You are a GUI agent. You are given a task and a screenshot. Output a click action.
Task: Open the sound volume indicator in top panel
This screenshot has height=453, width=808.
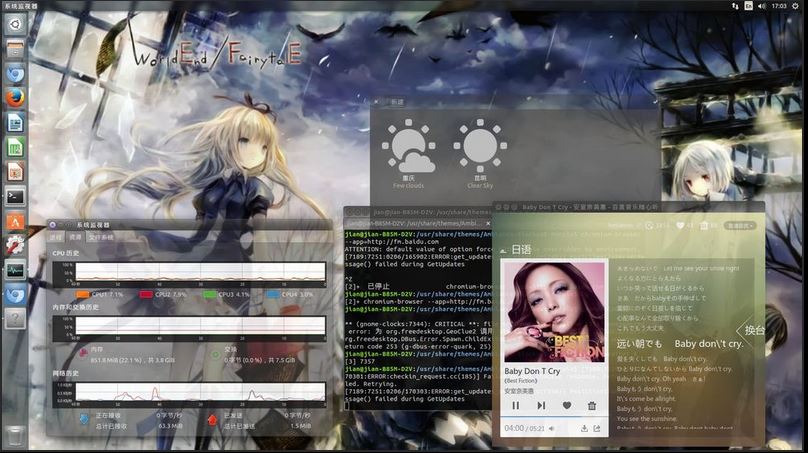click(762, 6)
